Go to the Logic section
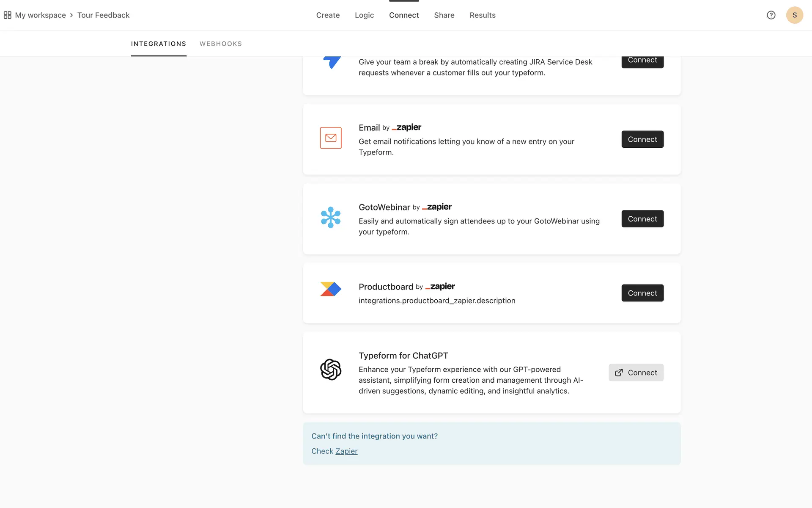The width and height of the screenshot is (812, 508). 364,15
